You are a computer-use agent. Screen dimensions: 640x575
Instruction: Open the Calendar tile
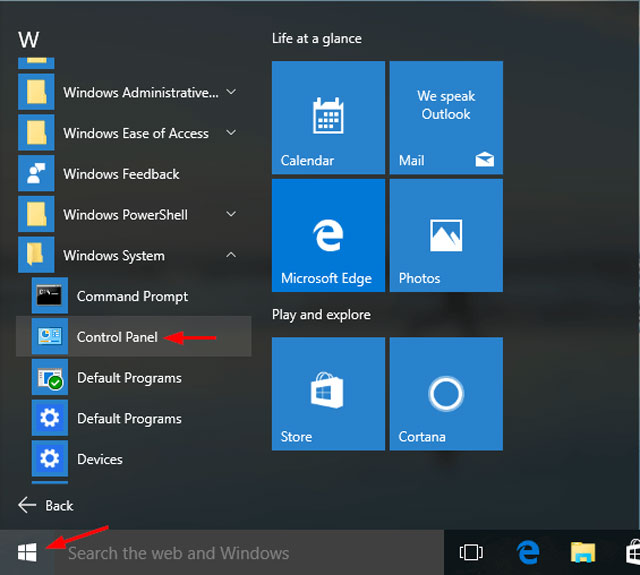pyautogui.click(x=328, y=118)
